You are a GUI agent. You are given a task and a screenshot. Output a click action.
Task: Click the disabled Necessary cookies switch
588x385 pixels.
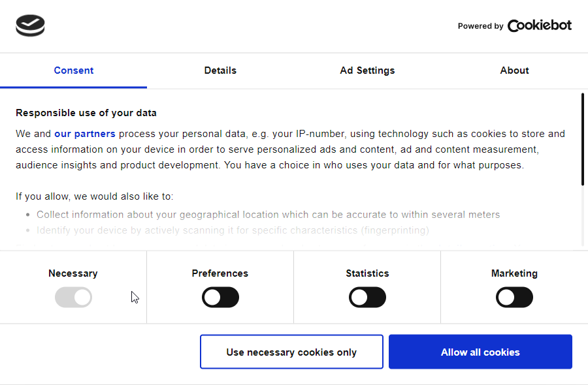coord(73,297)
